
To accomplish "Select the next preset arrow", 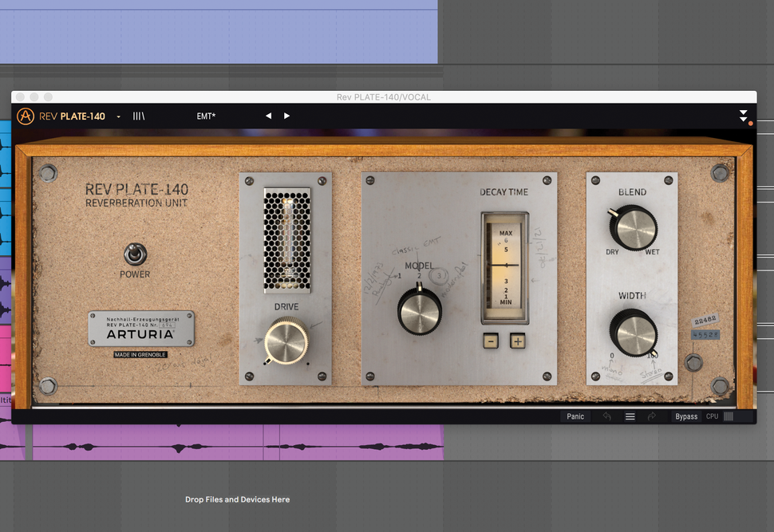I will pos(286,116).
